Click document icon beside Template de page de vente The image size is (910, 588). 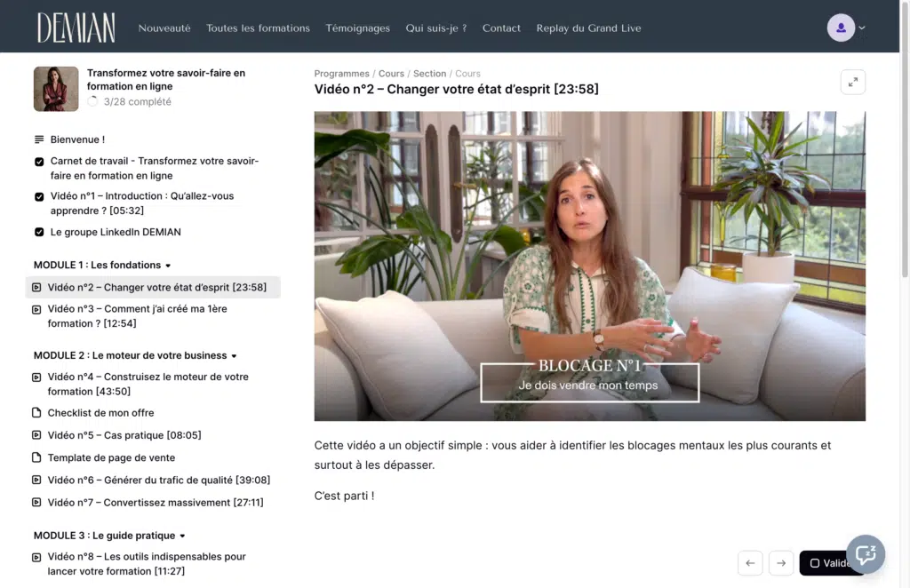36,457
